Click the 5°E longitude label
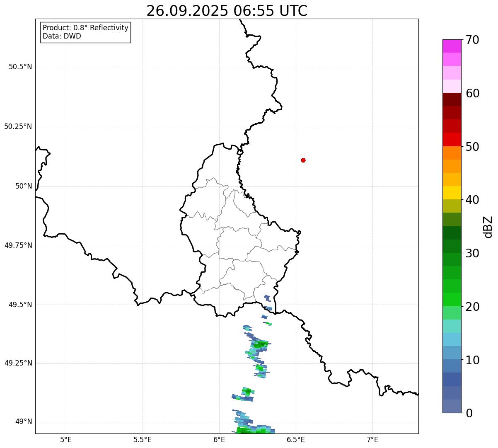498x448 pixels. coord(66,439)
